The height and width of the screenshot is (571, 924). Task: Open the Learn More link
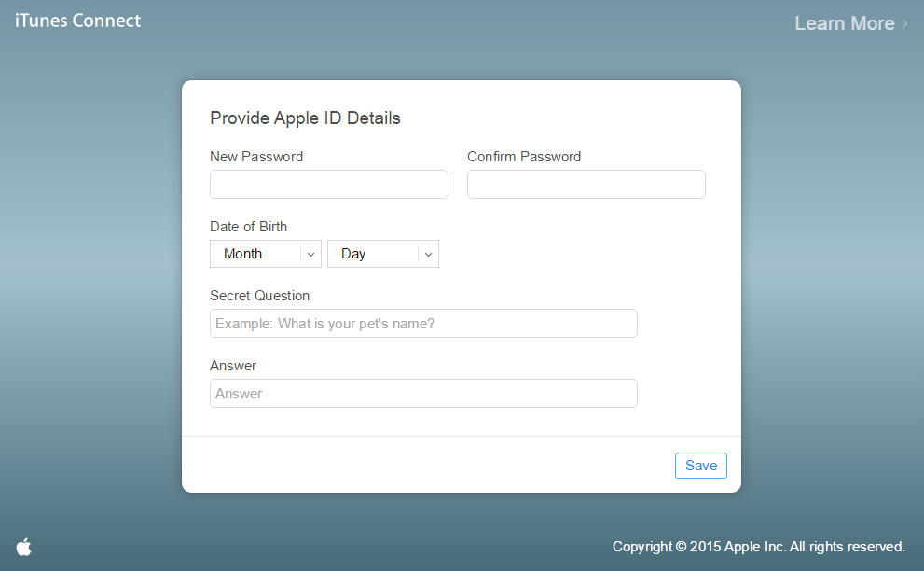[844, 23]
